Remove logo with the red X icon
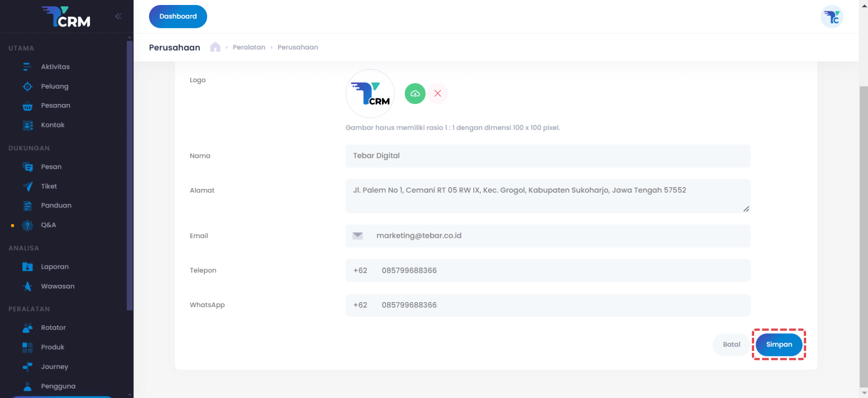This screenshot has width=868, height=398. coord(438,94)
